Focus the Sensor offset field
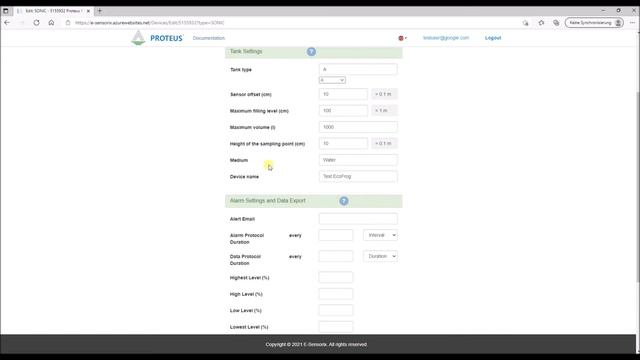 (x=343, y=94)
